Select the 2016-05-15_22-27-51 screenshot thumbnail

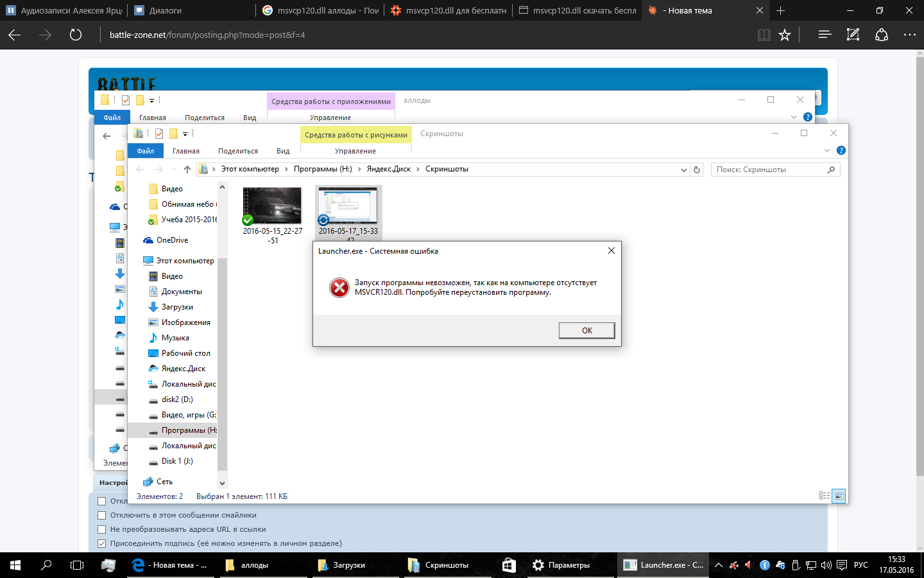pyautogui.click(x=272, y=206)
